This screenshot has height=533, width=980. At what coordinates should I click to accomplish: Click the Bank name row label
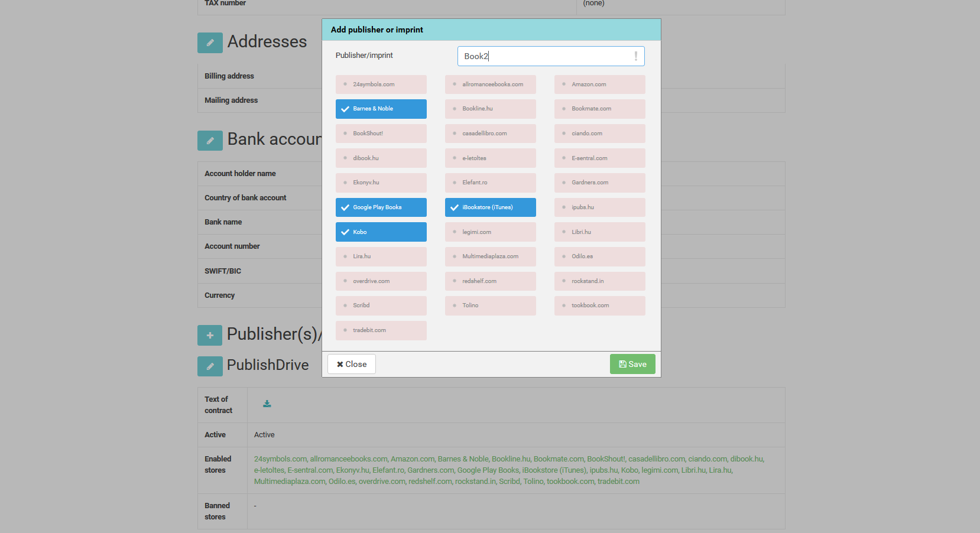tap(223, 222)
